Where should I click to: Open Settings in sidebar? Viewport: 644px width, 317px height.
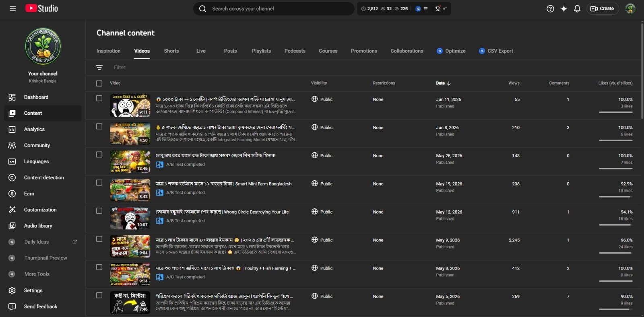[x=43, y=290]
